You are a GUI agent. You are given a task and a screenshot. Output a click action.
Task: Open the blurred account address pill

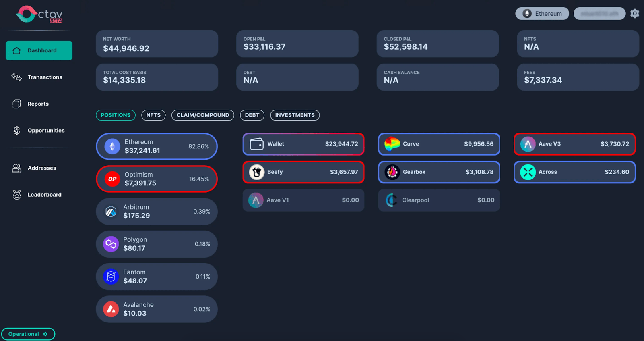pyautogui.click(x=599, y=14)
